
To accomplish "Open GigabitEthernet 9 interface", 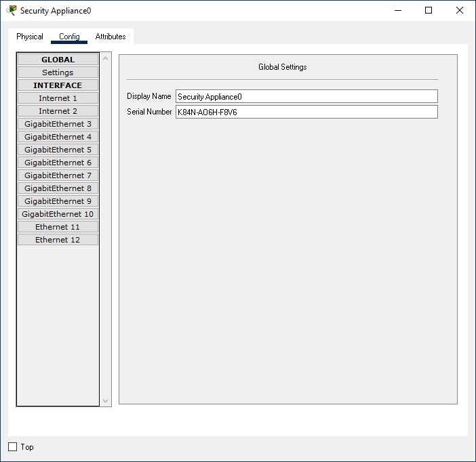I will [58, 201].
